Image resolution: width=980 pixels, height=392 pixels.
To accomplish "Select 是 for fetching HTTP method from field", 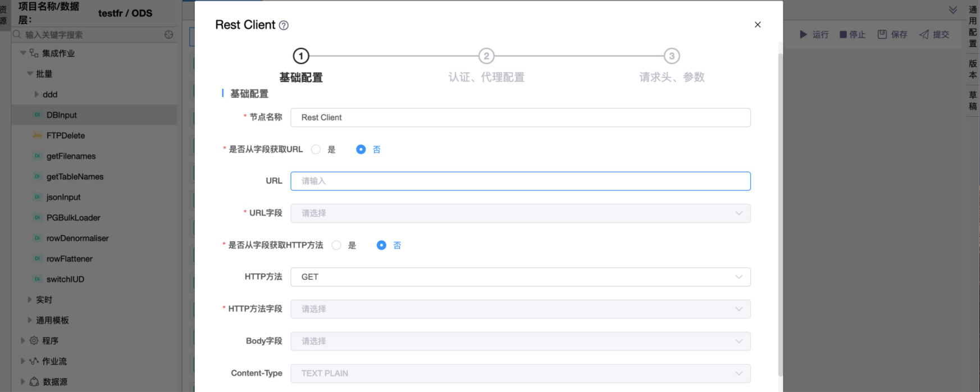I will (336, 245).
